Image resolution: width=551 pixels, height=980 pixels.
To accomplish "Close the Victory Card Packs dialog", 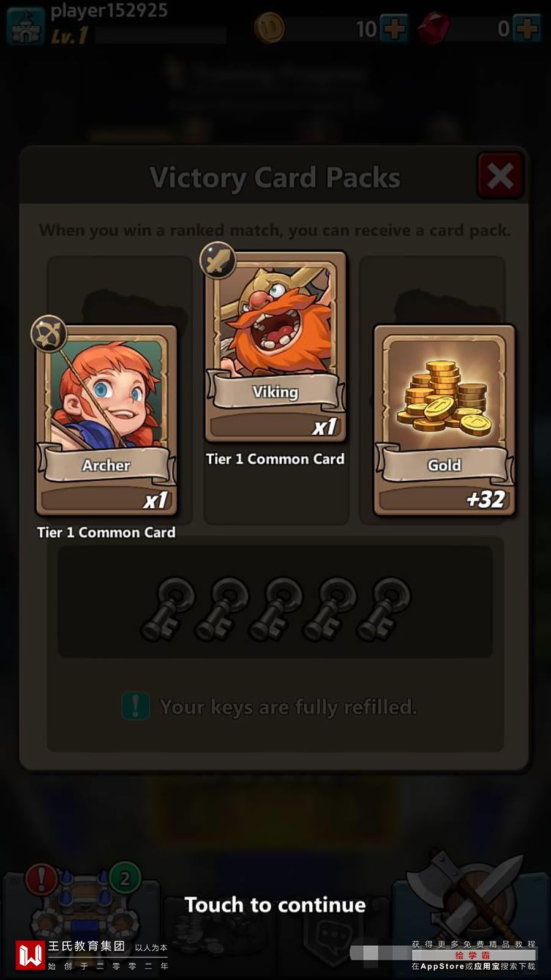I will [500, 176].
